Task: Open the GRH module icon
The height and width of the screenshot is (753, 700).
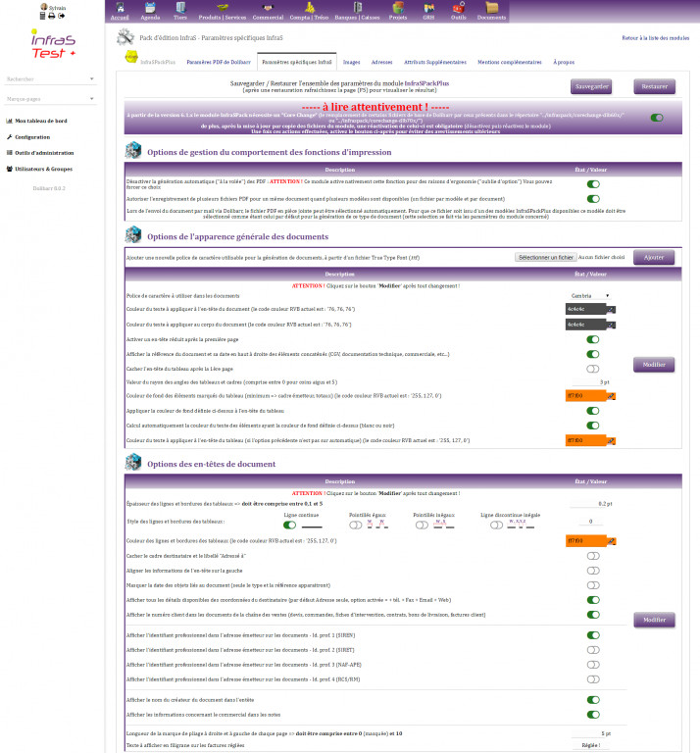Action: click(x=428, y=8)
